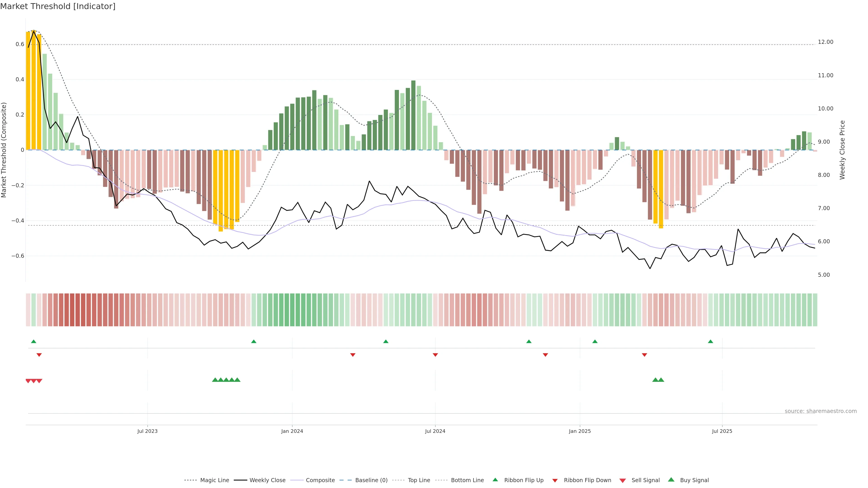Click the ribbon flip down marker at Jul 2024
868x488 pixels.
(x=435, y=355)
